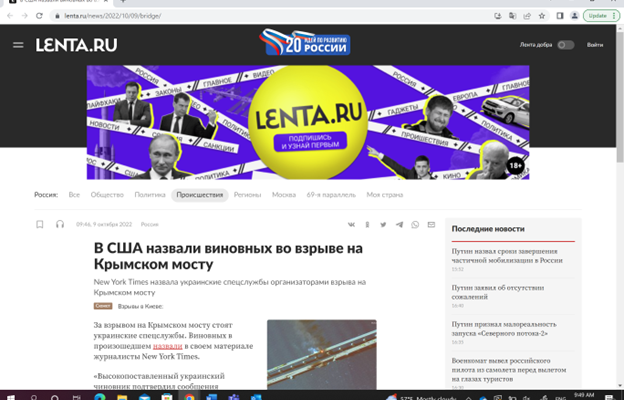624x400 pixels.
Task: Follow the red 'назвали' link in article
Action: point(168,346)
